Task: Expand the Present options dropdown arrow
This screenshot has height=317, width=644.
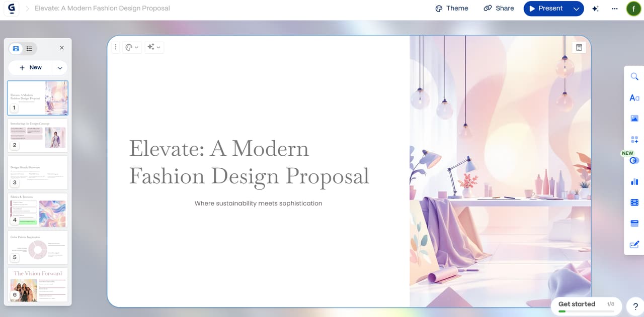Action: pyautogui.click(x=576, y=9)
